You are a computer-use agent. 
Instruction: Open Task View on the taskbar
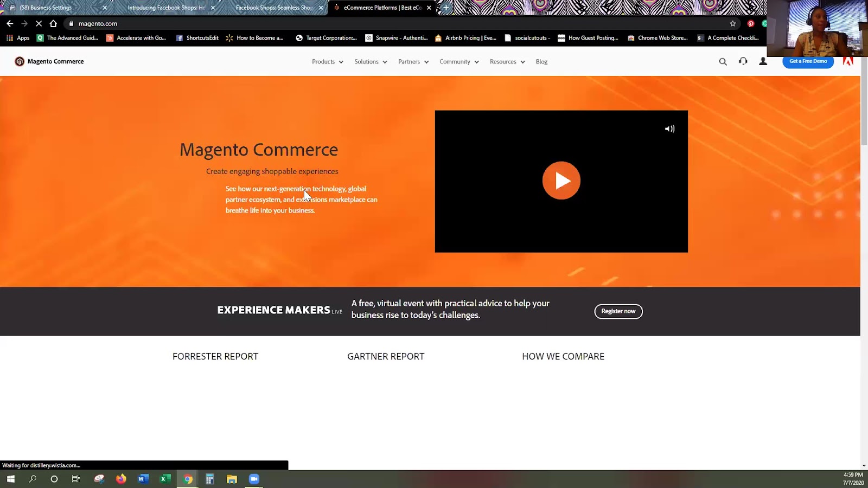click(x=76, y=479)
